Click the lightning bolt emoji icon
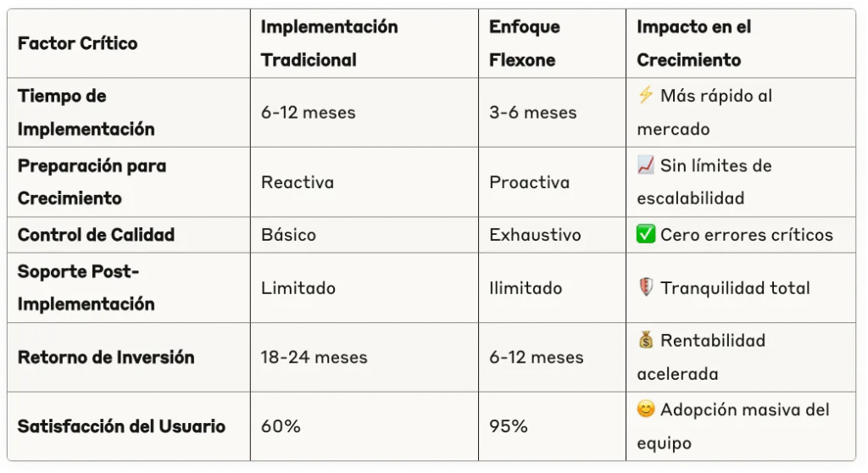This screenshot has width=868, height=473. (645, 95)
